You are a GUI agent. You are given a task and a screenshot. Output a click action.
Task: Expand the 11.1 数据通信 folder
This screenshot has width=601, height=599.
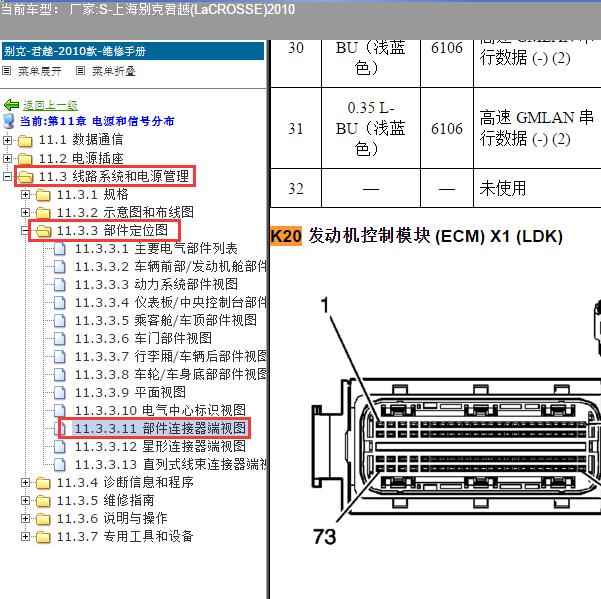click(7, 140)
